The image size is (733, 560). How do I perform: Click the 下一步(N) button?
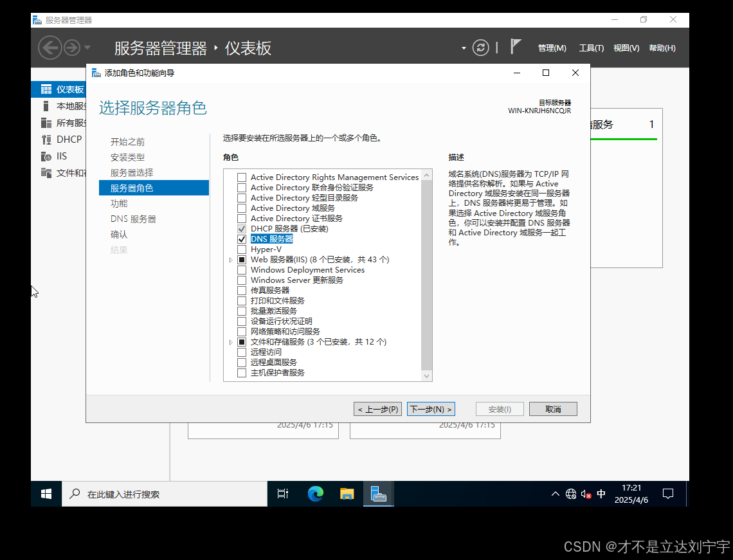click(431, 409)
